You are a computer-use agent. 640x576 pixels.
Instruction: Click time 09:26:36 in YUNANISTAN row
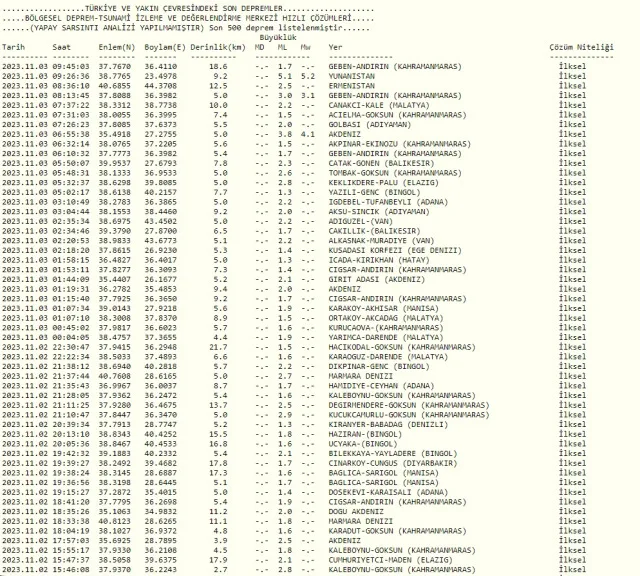(x=71, y=76)
